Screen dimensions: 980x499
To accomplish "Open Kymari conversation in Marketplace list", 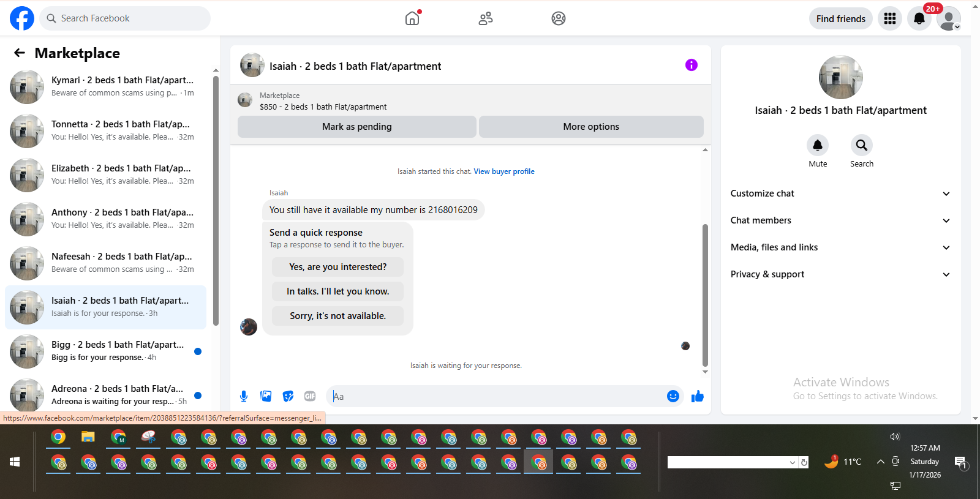I will point(105,87).
